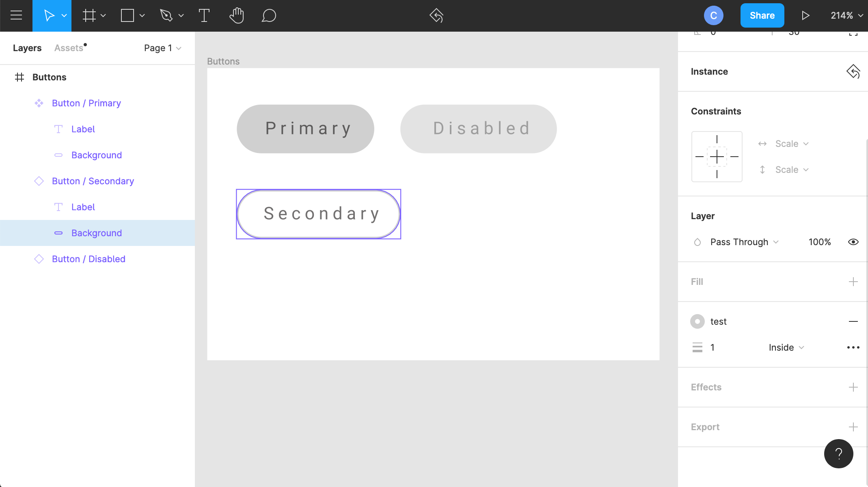This screenshot has width=868, height=487.
Task: Expand the Button / Disabled layer
Action: tap(25, 259)
